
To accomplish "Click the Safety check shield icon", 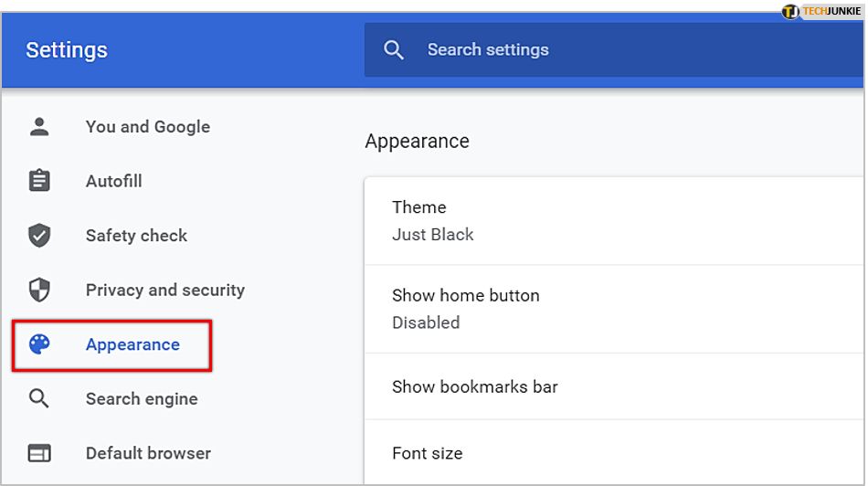I will click(x=39, y=236).
